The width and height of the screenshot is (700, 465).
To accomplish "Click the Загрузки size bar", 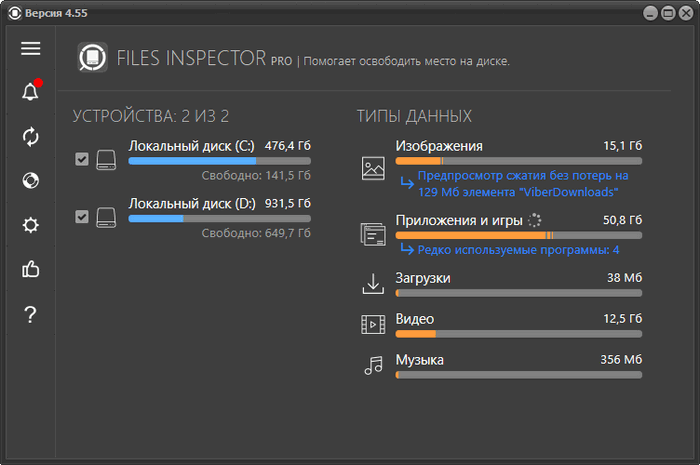I will [x=519, y=293].
